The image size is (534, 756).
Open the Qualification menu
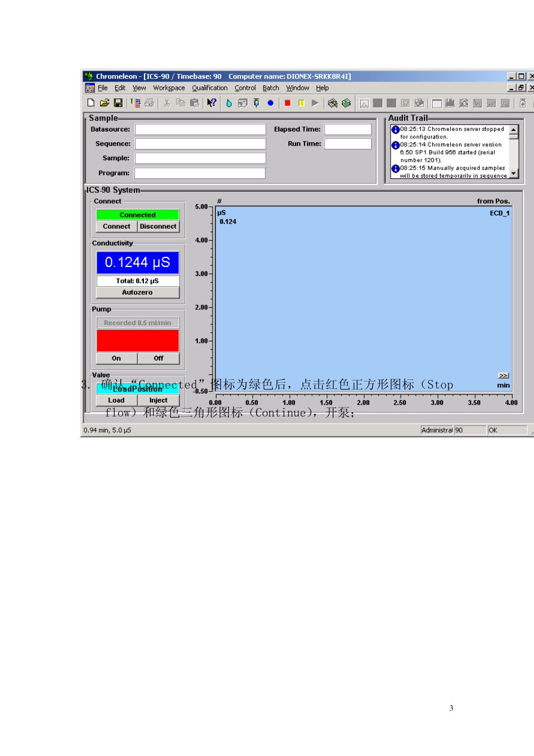coord(210,88)
